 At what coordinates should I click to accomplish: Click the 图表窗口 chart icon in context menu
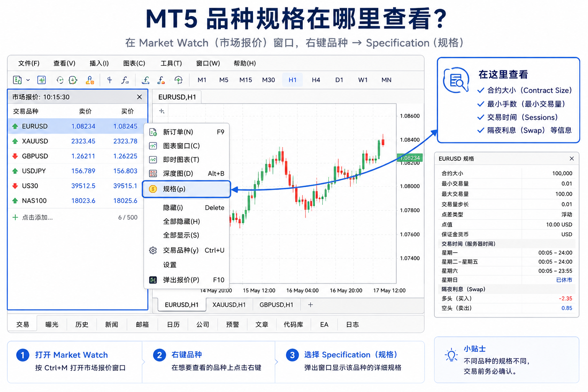[x=153, y=146]
